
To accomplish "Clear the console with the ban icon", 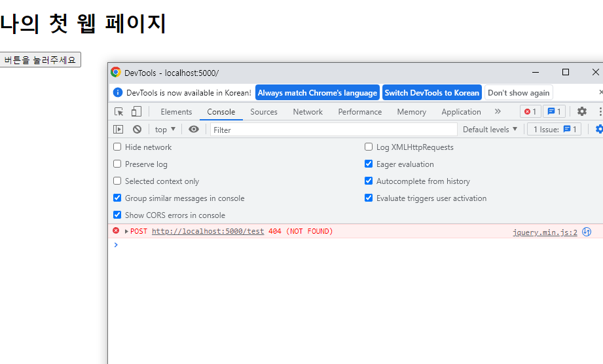I will 137,130.
